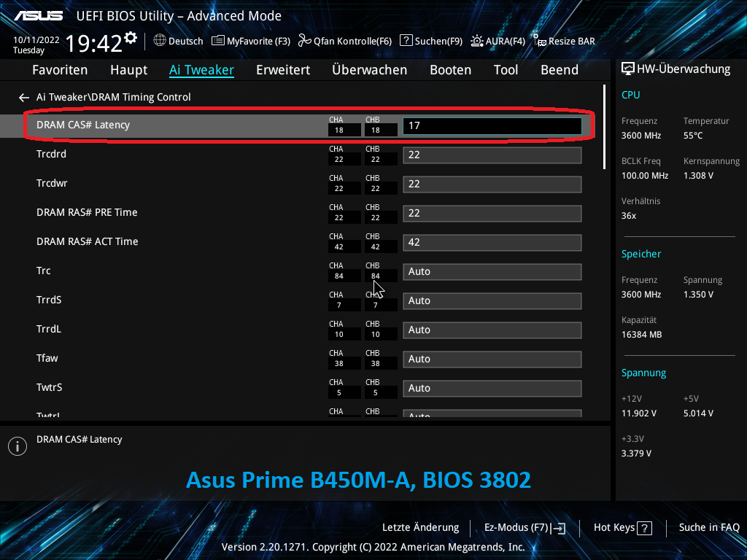Select the Trc row label
The image size is (747, 560).
tap(43, 271)
